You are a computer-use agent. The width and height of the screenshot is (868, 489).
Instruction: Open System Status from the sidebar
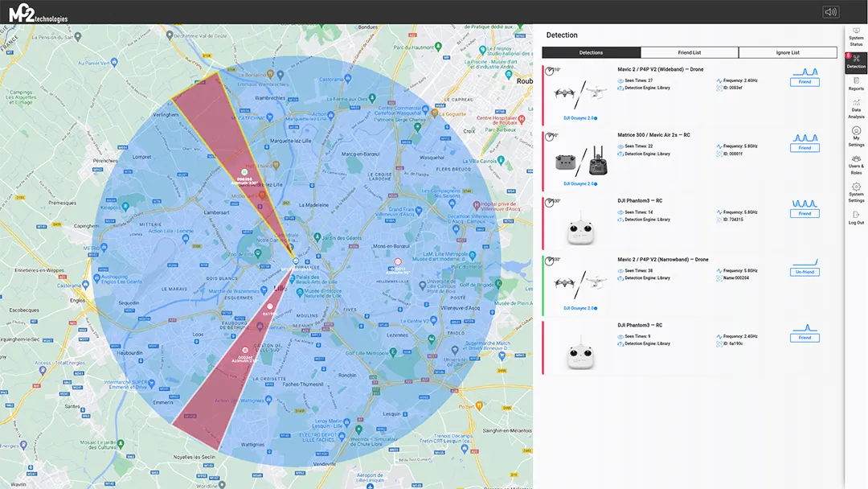pyautogui.click(x=856, y=38)
